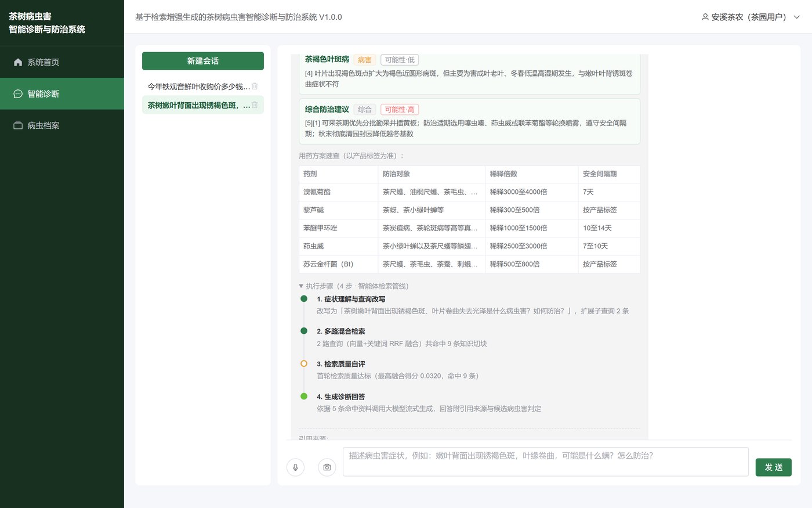Click the 10至14天 safety interval cell
Image resolution: width=812 pixels, height=508 pixels.
click(x=609, y=228)
